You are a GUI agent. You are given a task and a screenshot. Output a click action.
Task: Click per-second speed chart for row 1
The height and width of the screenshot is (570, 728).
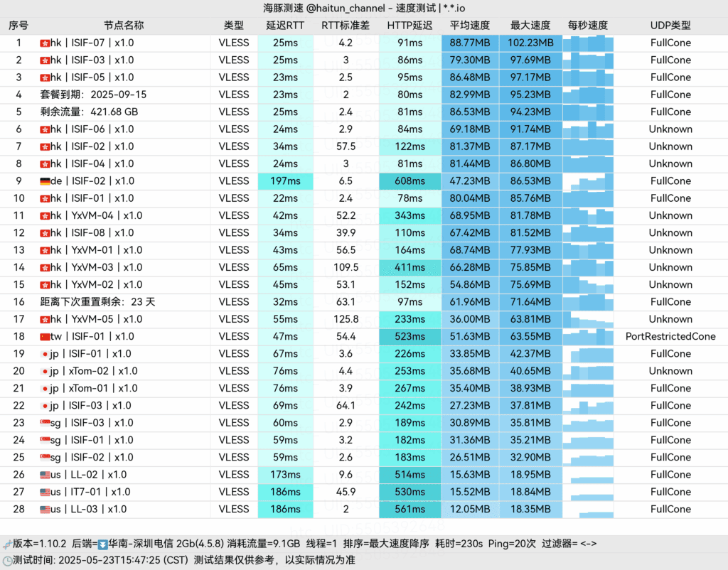[x=588, y=43]
